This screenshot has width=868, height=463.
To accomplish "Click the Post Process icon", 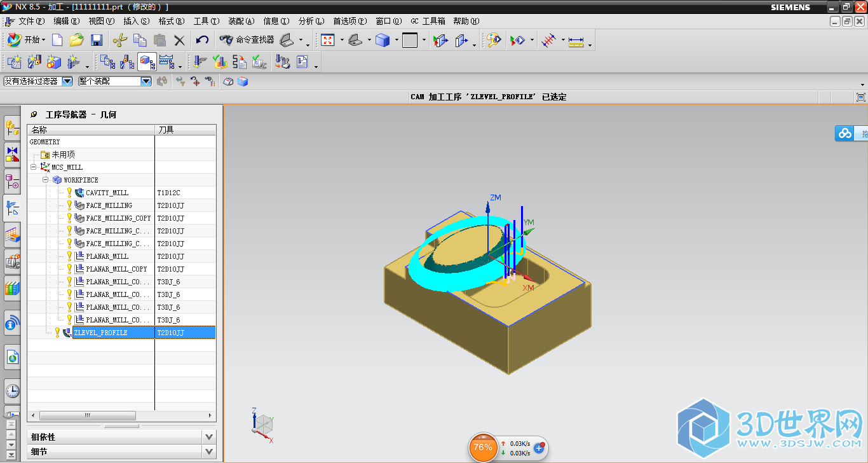I will click(283, 62).
